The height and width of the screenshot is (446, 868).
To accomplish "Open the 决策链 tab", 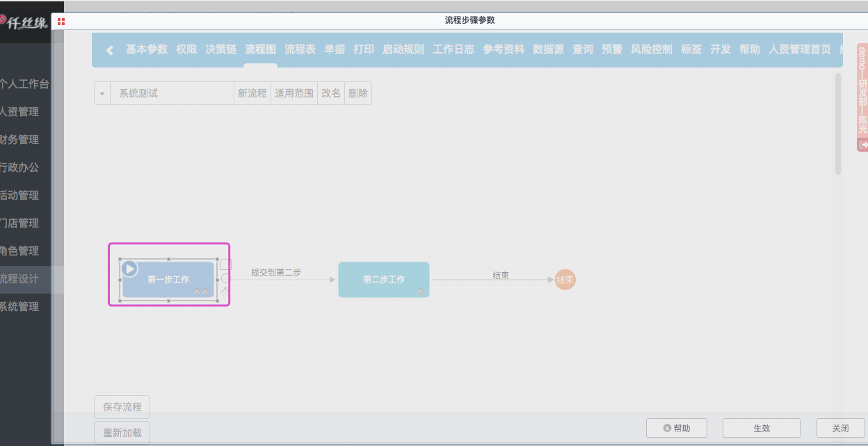I will 220,49.
